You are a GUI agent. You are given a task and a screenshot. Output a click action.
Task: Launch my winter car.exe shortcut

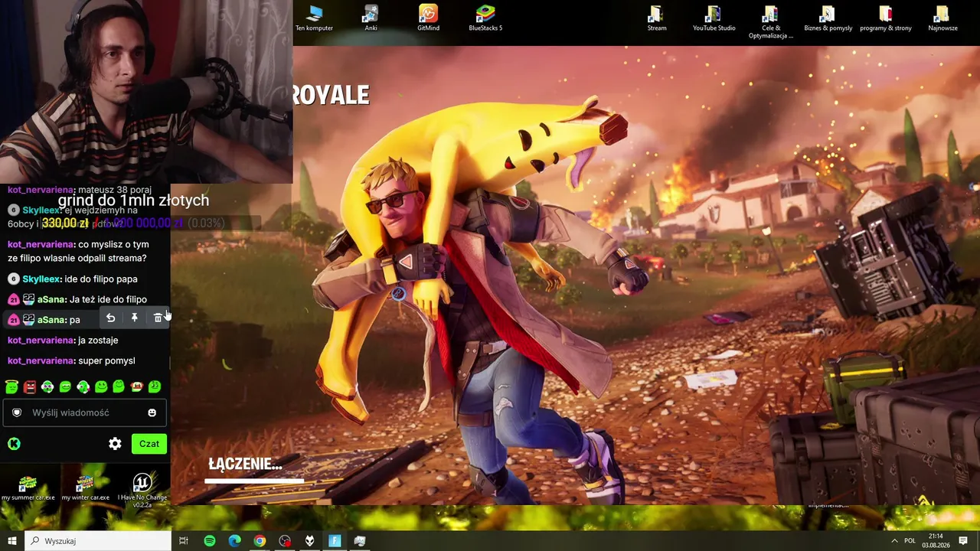[85, 487]
